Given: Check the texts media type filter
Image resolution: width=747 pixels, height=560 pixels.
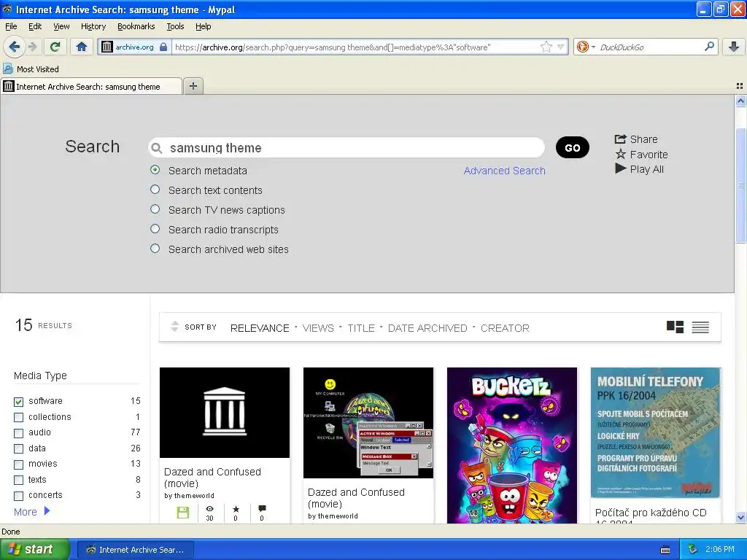Looking at the screenshot, I should point(18,480).
